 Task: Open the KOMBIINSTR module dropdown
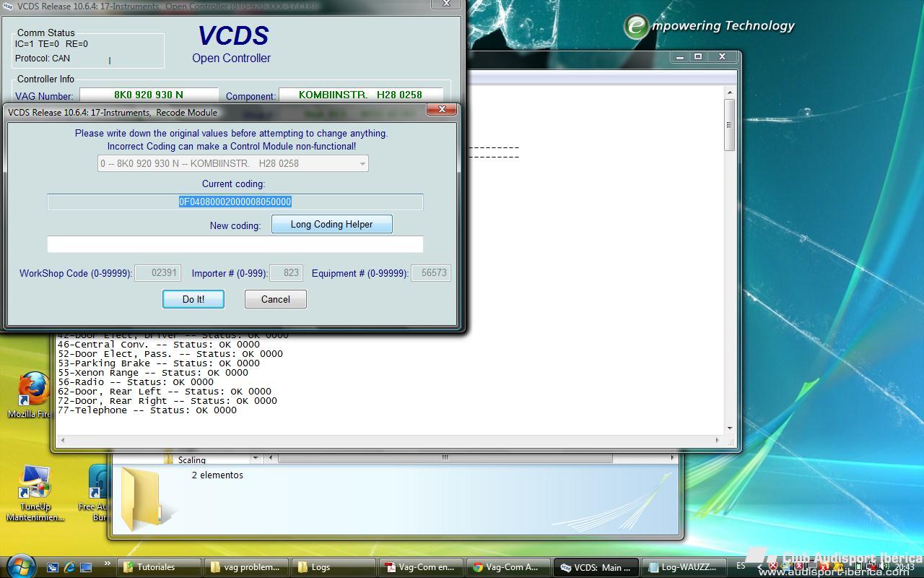[233, 163]
